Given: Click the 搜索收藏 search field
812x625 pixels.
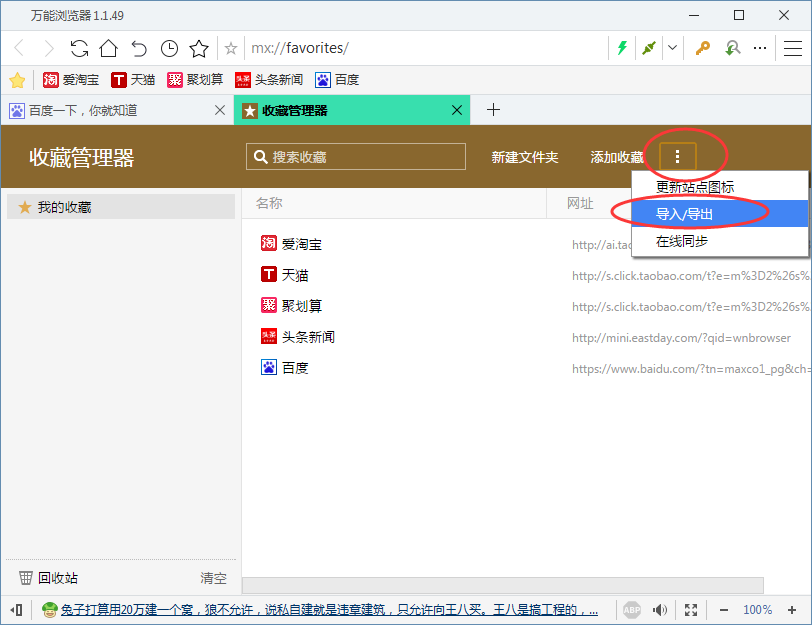Looking at the screenshot, I should tap(355, 156).
